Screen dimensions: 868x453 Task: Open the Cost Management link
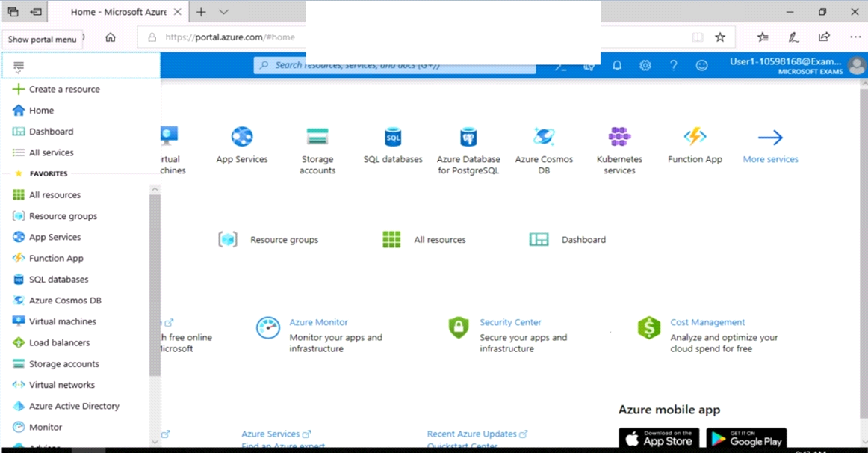707,322
